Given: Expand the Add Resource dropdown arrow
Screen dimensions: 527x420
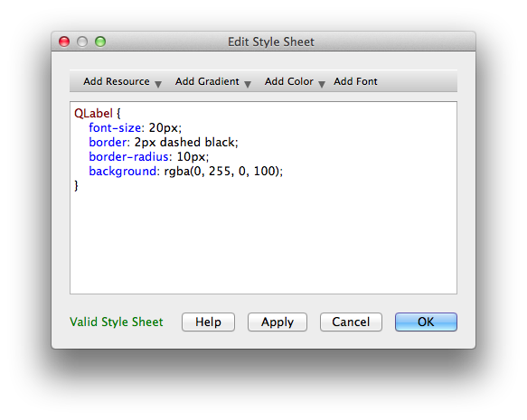Looking at the screenshot, I should 158,84.
